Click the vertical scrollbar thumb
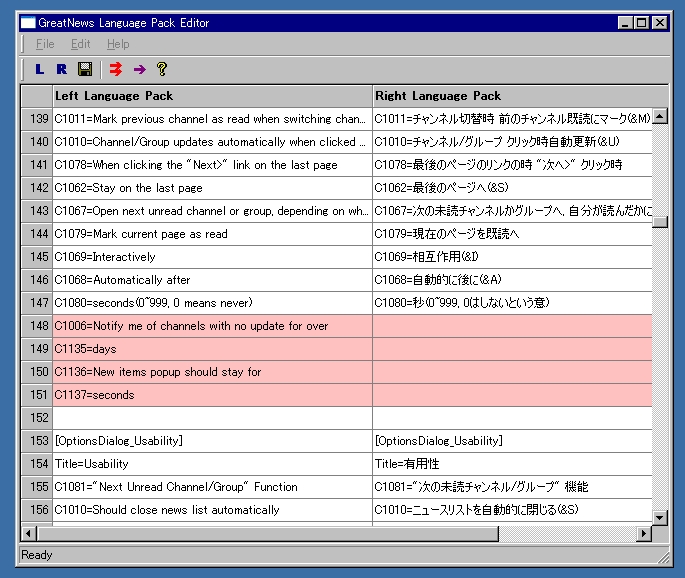 click(660, 222)
